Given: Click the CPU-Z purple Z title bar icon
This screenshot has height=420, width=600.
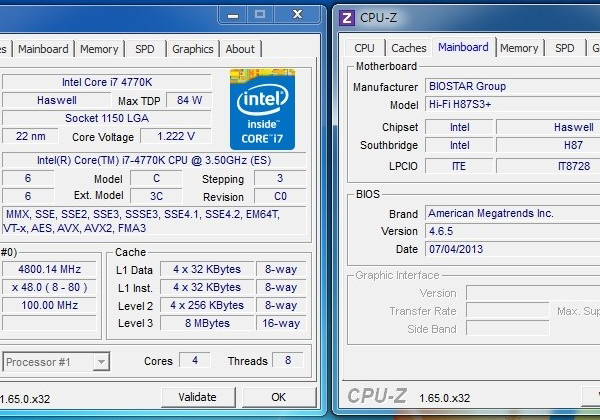Looking at the screenshot, I should (347, 18).
